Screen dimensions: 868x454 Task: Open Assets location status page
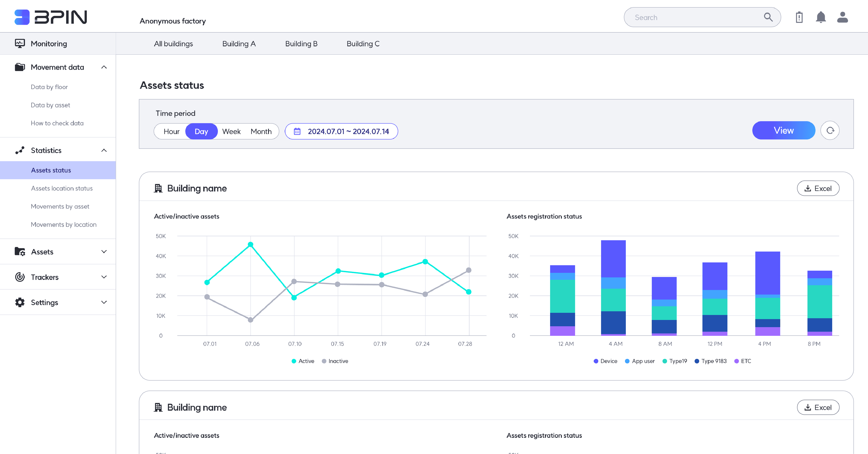pos(62,188)
